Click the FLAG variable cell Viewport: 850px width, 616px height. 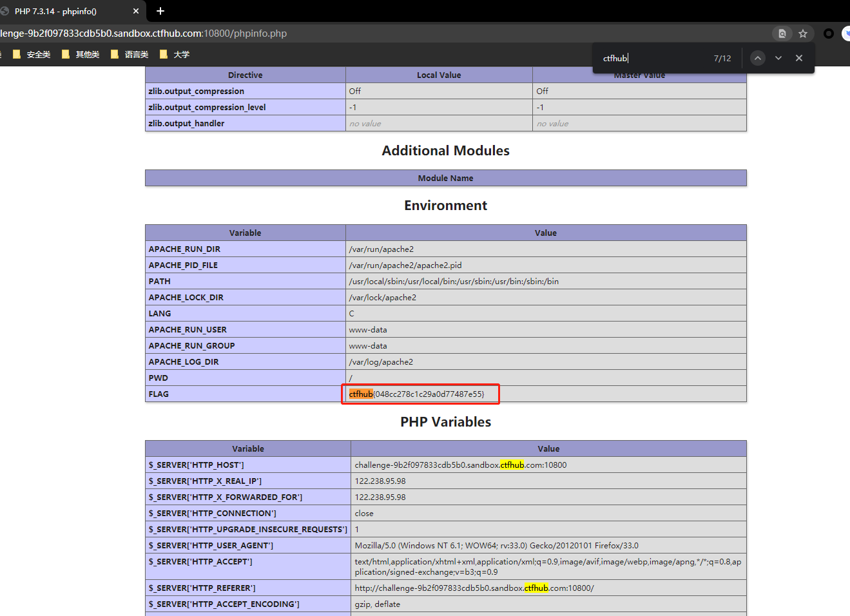pyautogui.click(x=245, y=394)
